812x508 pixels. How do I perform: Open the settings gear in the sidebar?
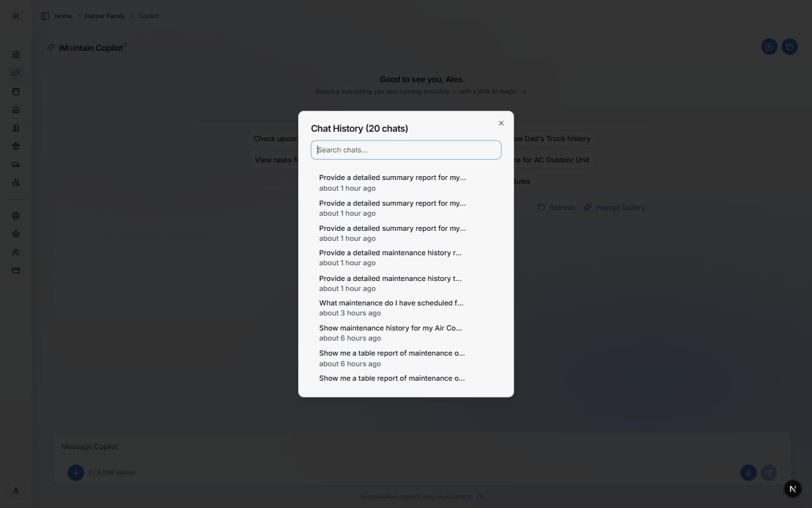click(x=16, y=233)
